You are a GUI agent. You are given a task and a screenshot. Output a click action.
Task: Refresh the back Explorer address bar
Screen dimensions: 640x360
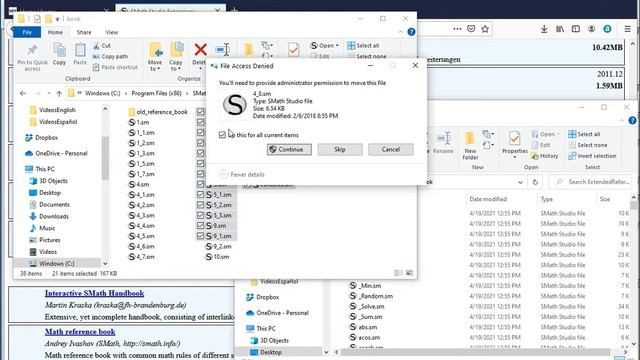coord(535,182)
